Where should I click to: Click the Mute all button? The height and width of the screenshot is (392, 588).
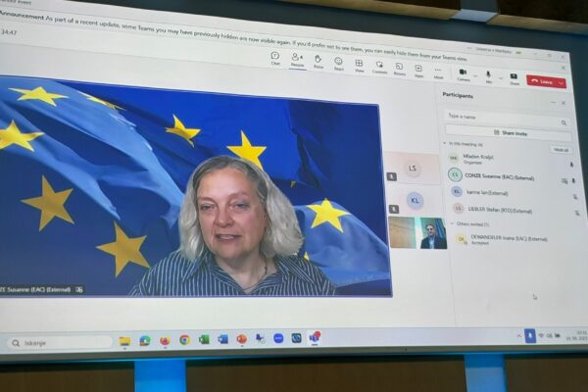561,150
